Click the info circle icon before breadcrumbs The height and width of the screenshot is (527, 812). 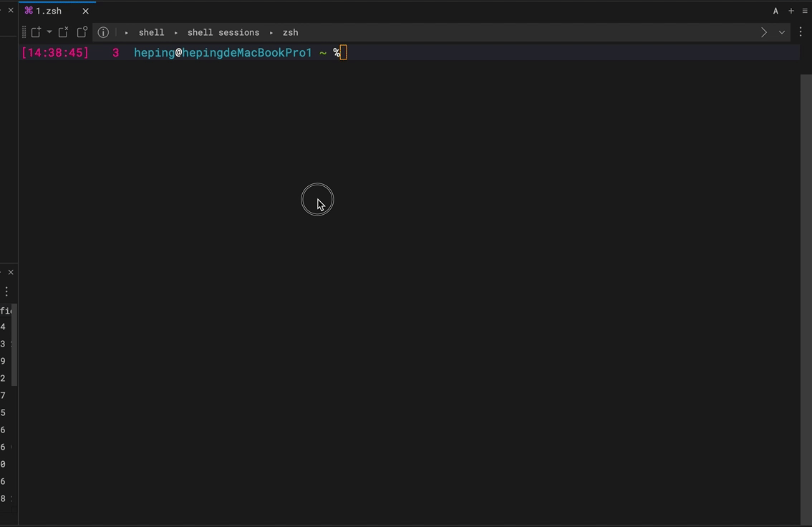(x=103, y=32)
